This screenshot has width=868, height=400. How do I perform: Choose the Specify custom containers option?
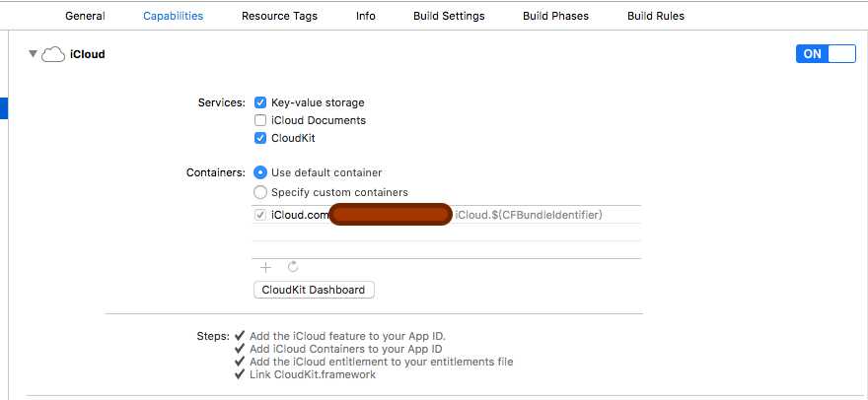pos(260,192)
